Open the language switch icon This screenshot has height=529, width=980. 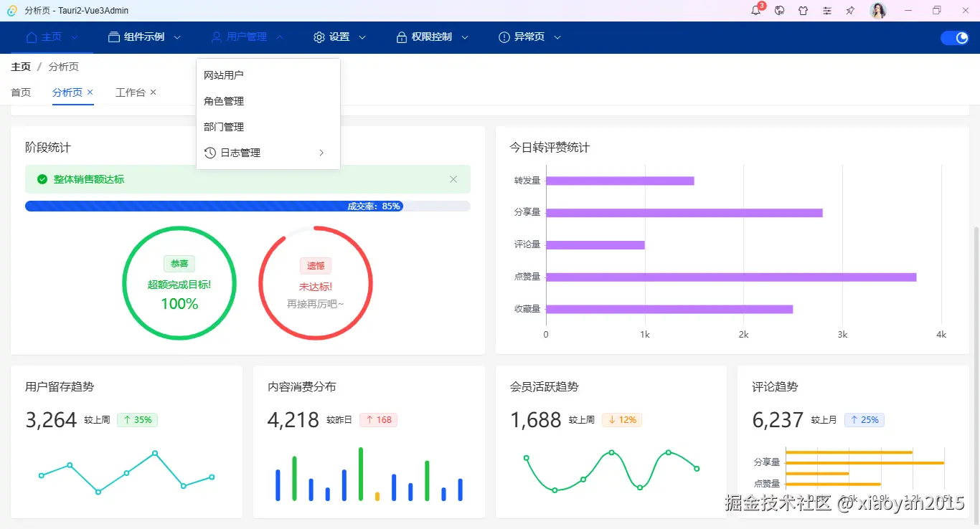[780, 10]
